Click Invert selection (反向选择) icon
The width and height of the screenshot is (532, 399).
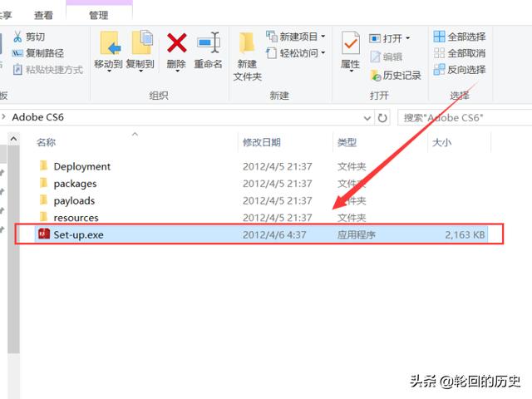439,70
